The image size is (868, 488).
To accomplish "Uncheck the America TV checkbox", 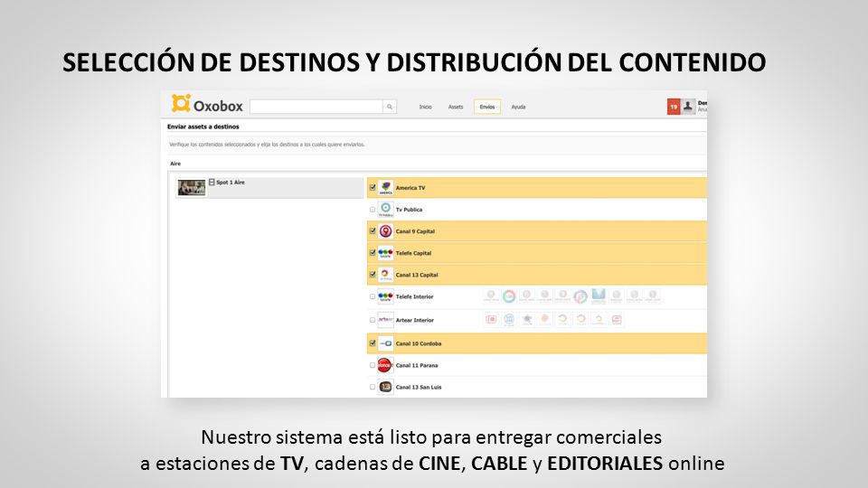I will pos(373,188).
